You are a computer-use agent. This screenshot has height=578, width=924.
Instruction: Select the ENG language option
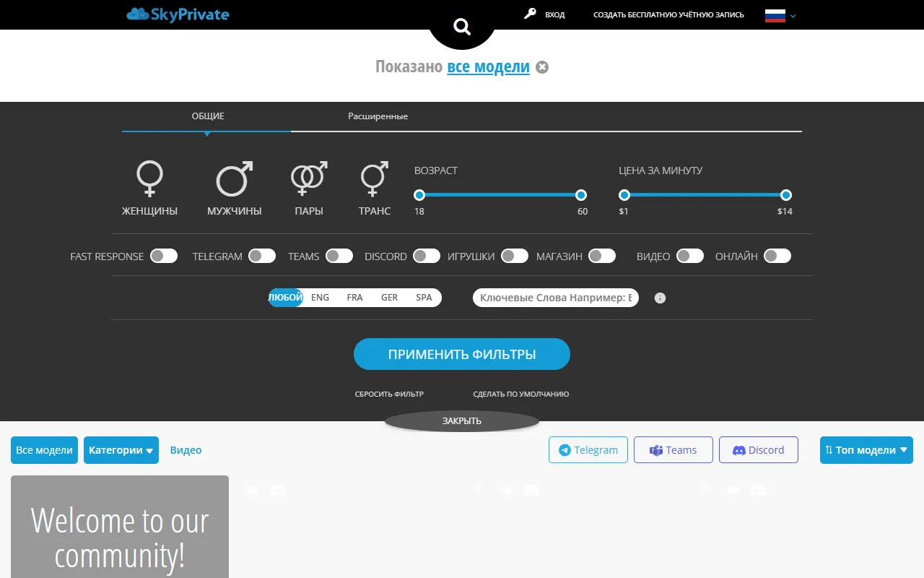(320, 298)
